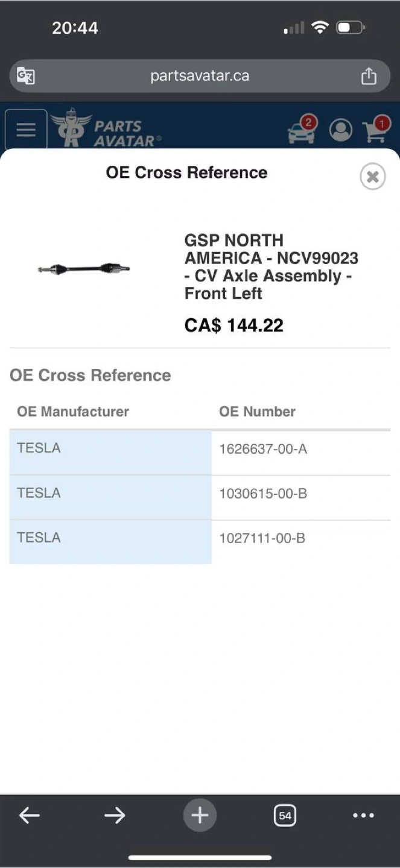This screenshot has height=868, width=400.
Task: Tap the CV axle product thumbnail
Action: [x=83, y=269]
